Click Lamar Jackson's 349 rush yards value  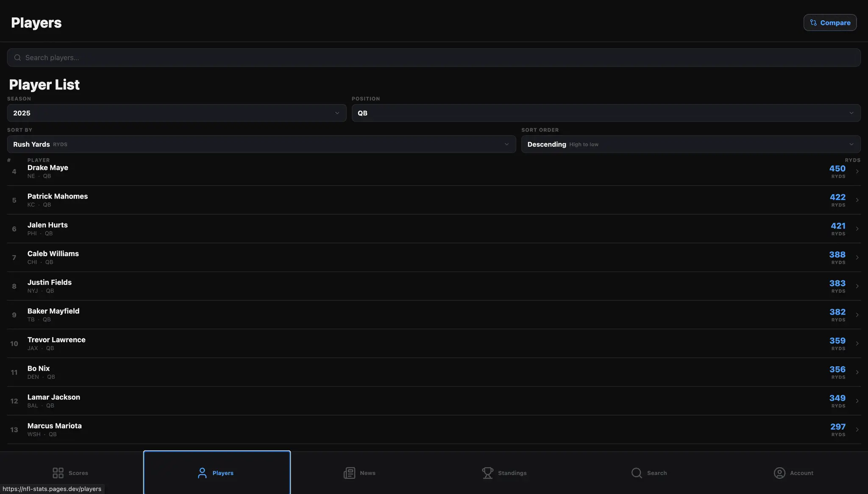coord(837,398)
